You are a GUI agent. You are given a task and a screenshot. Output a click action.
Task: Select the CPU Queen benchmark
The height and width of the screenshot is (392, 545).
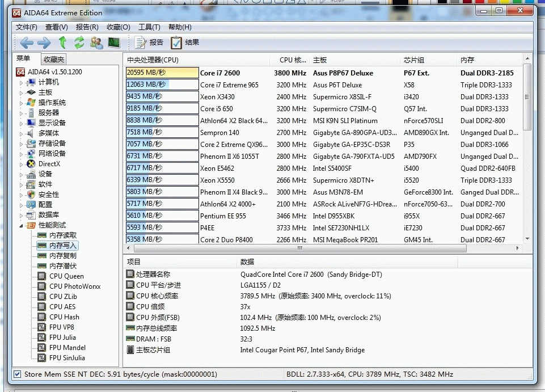66,276
